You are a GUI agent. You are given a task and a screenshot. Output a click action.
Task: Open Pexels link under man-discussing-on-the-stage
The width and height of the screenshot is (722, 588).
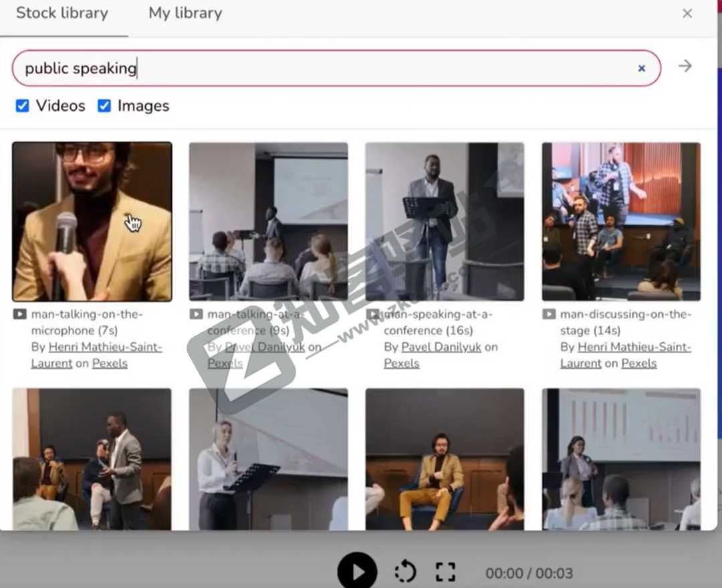point(639,363)
